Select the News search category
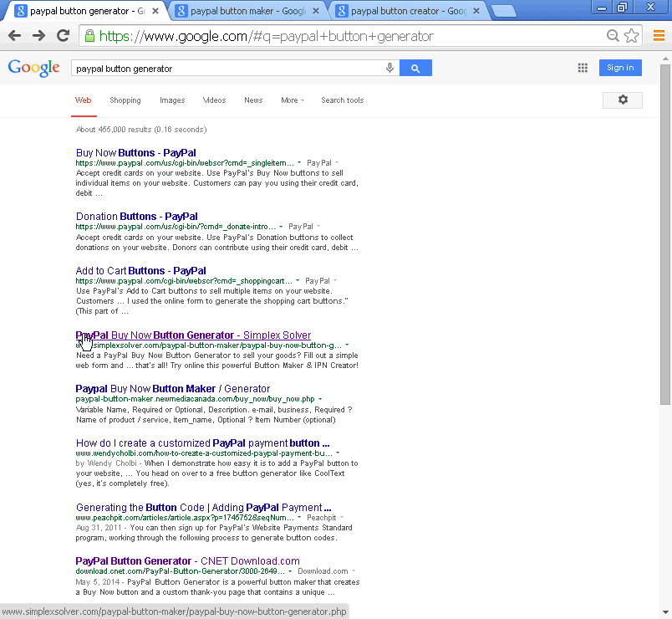This screenshot has height=619, width=672. pyautogui.click(x=253, y=100)
